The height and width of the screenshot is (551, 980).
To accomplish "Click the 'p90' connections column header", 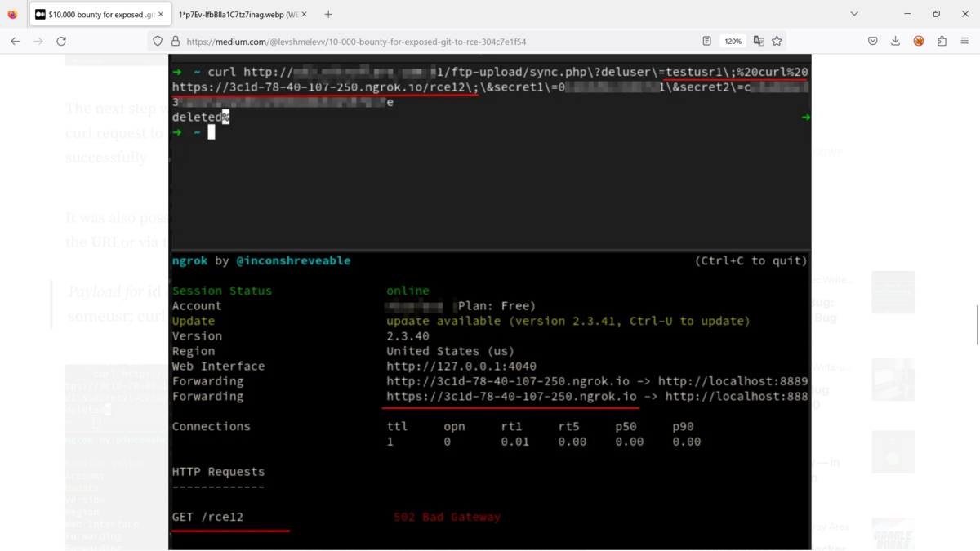I will point(683,426).
